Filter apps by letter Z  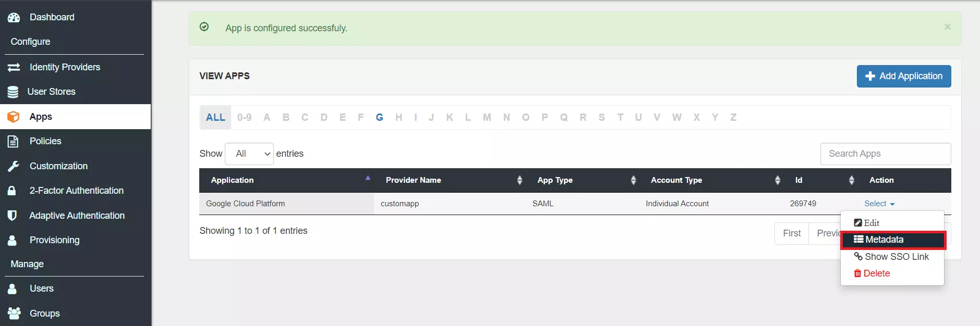(733, 117)
